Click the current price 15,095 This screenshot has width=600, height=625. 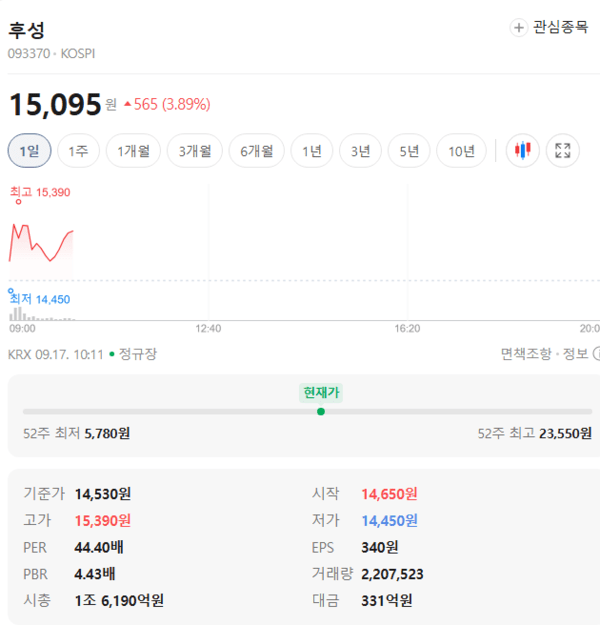click(55, 104)
